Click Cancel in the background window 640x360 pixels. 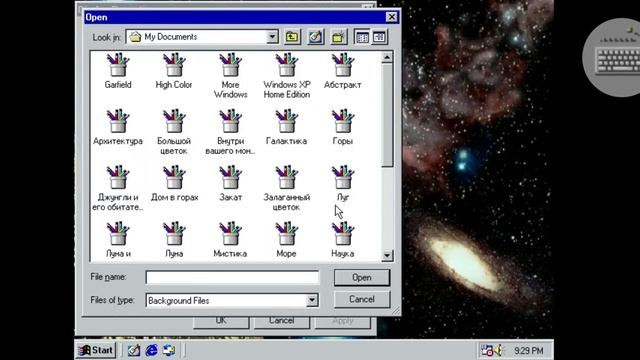[282, 322]
